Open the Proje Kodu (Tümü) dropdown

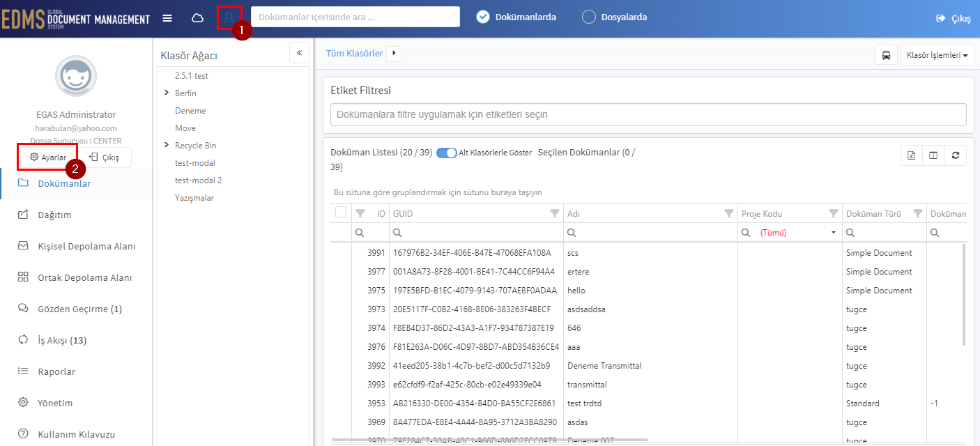833,233
